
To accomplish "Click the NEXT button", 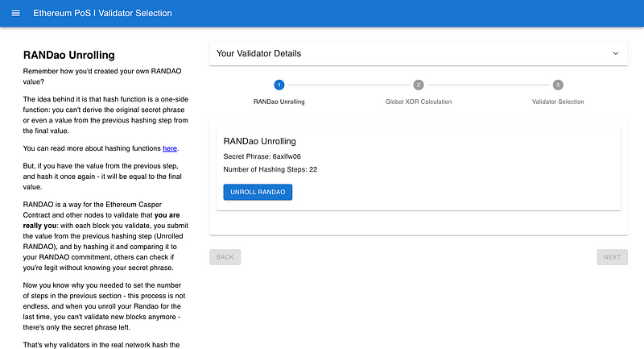I will coord(612,257).
